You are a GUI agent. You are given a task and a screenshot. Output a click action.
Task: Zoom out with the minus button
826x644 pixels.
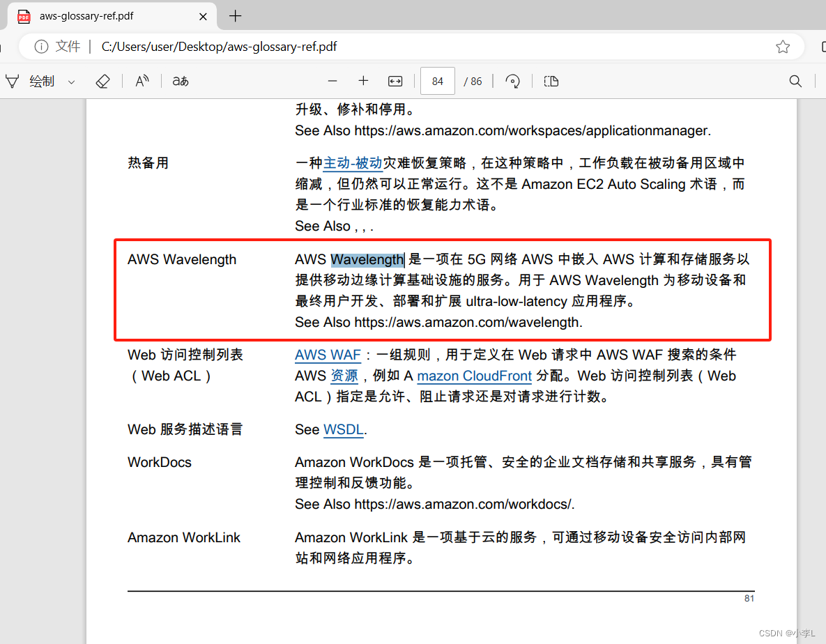[332, 81]
